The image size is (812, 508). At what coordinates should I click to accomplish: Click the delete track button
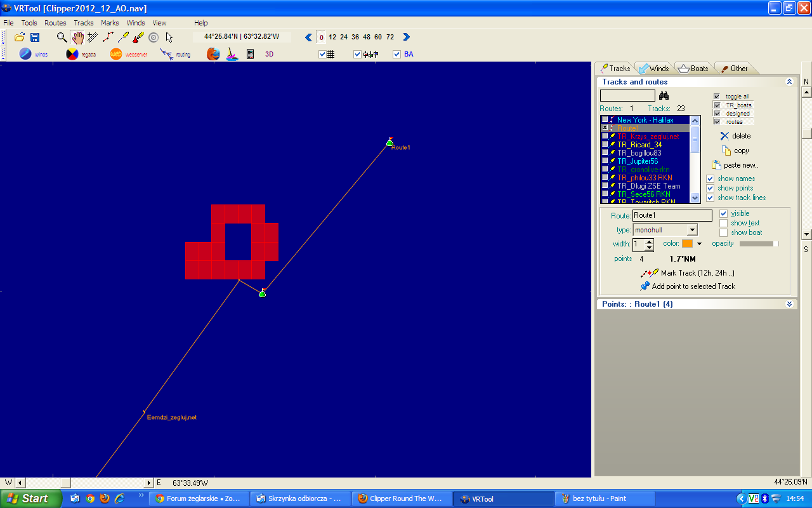[x=735, y=136]
